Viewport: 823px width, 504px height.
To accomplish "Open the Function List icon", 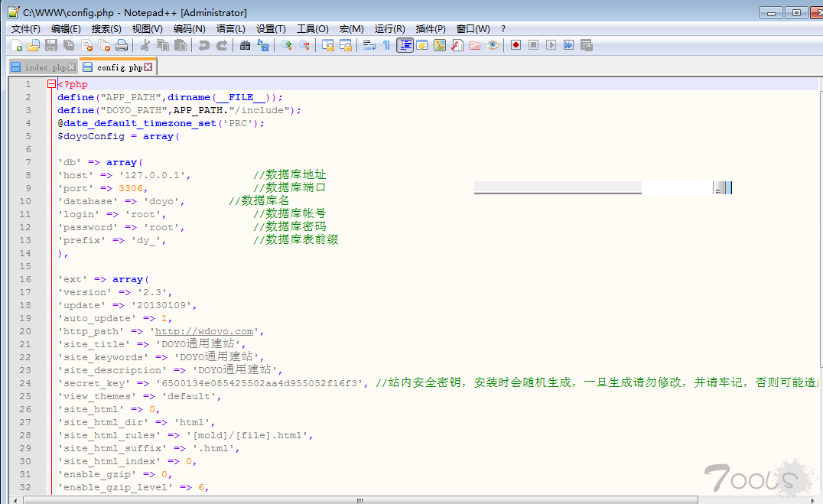I will [x=457, y=46].
